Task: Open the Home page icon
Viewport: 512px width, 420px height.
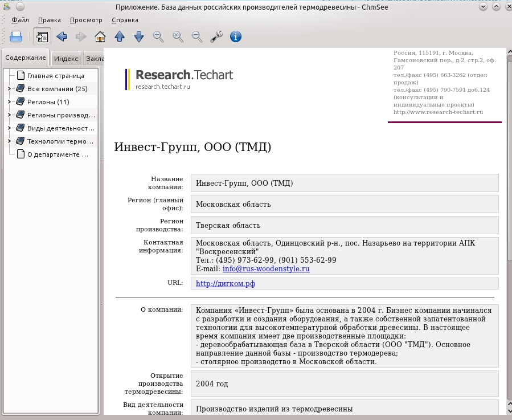Action: [100, 36]
